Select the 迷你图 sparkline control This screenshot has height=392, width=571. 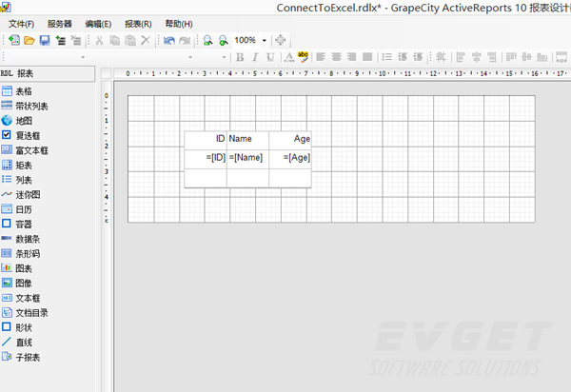click(x=21, y=195)
